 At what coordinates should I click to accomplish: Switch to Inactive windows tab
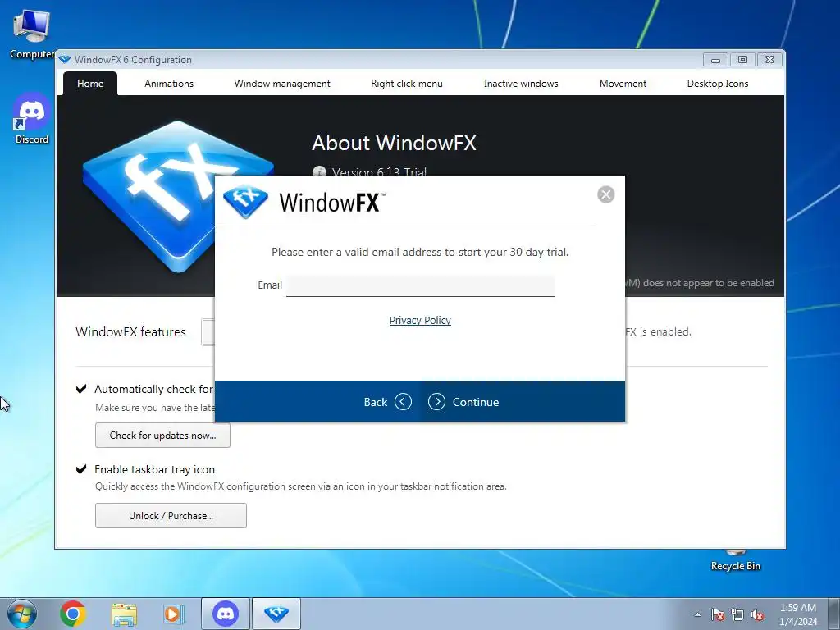coord(521,84)
